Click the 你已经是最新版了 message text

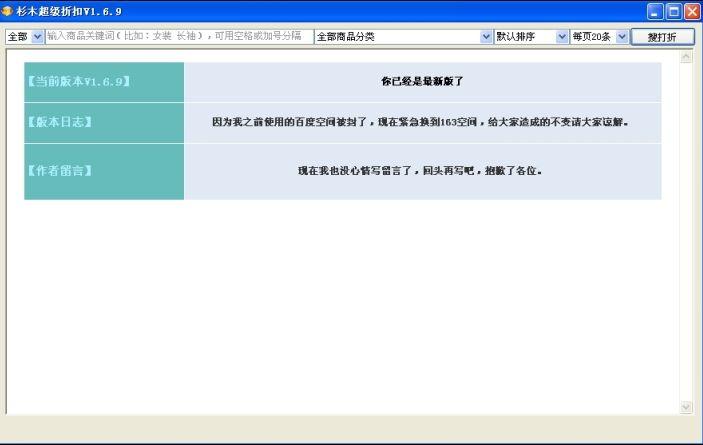point(422,81)
